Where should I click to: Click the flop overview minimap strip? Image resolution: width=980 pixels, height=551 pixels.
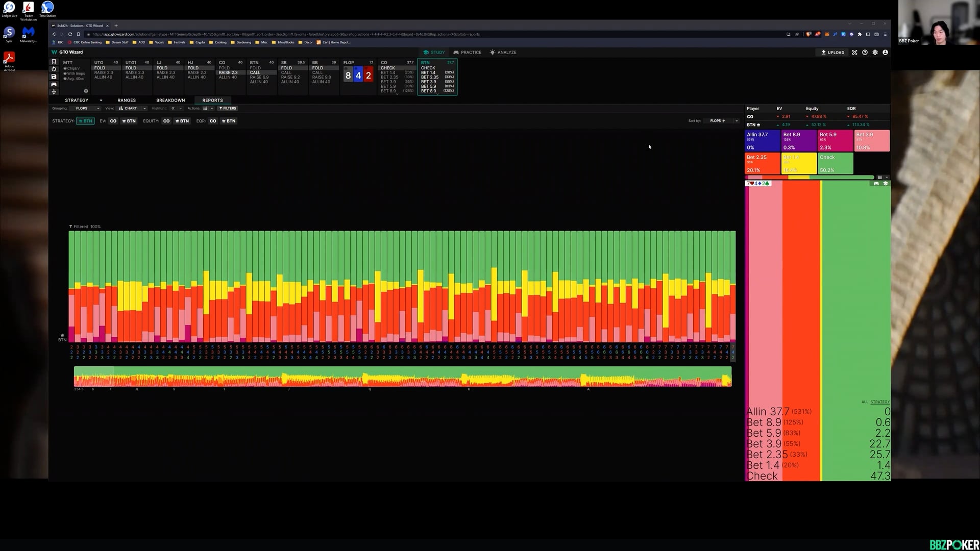(402, 377)
